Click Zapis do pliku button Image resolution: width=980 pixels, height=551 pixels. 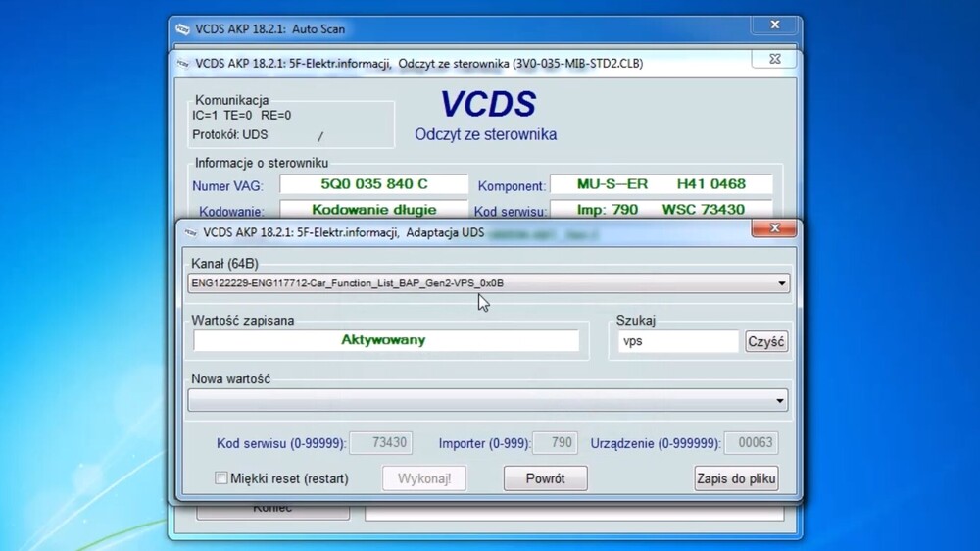click(x=736, y=478)
